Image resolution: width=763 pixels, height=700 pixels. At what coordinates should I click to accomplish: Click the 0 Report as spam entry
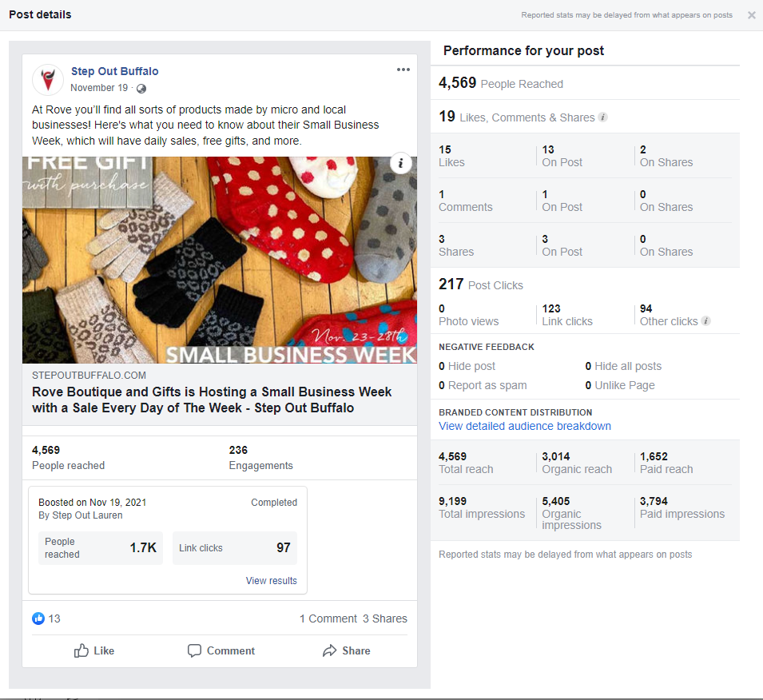click(483, 385)
